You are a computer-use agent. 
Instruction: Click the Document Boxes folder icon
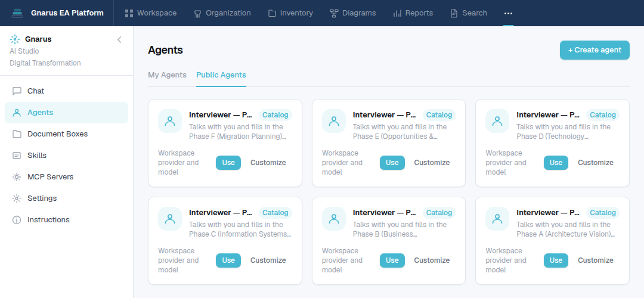click(x=17, y=134)
